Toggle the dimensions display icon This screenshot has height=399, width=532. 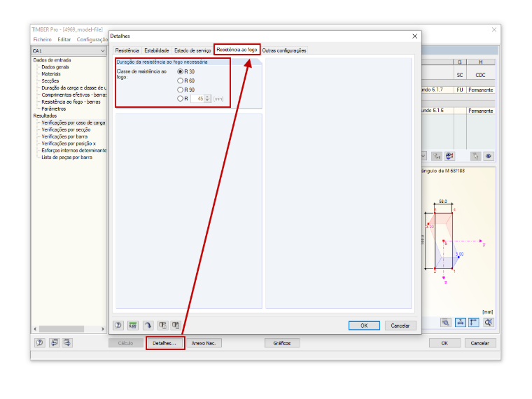pos(474,322)
